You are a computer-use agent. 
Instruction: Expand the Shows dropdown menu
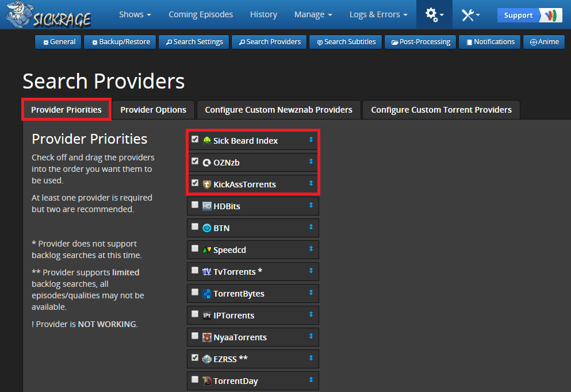[x=135, y=14]
